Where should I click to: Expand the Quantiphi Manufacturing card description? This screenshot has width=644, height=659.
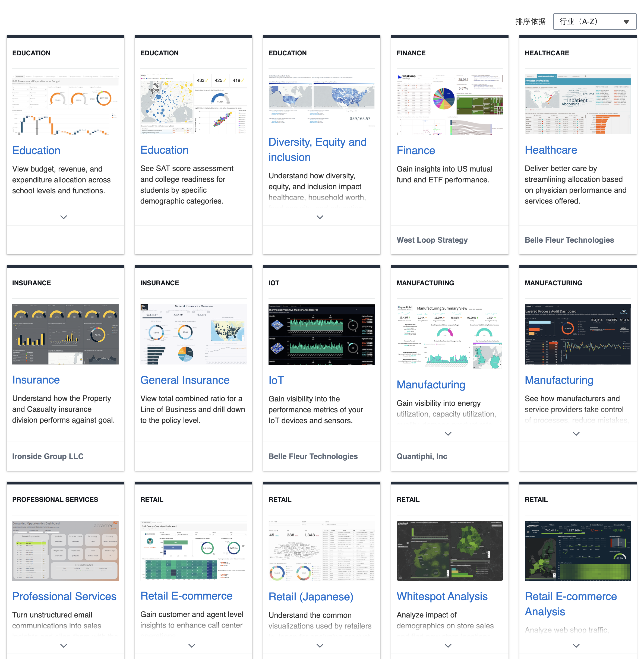(x=448, y=434)
